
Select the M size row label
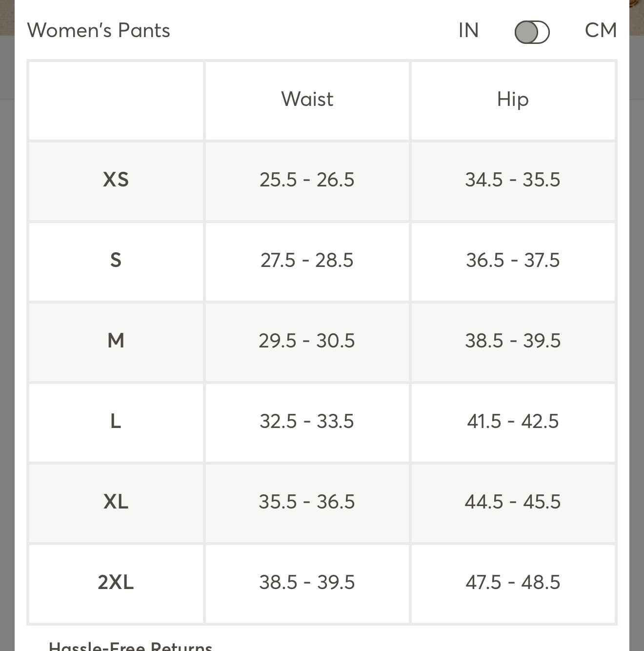(x=116, y=341)
